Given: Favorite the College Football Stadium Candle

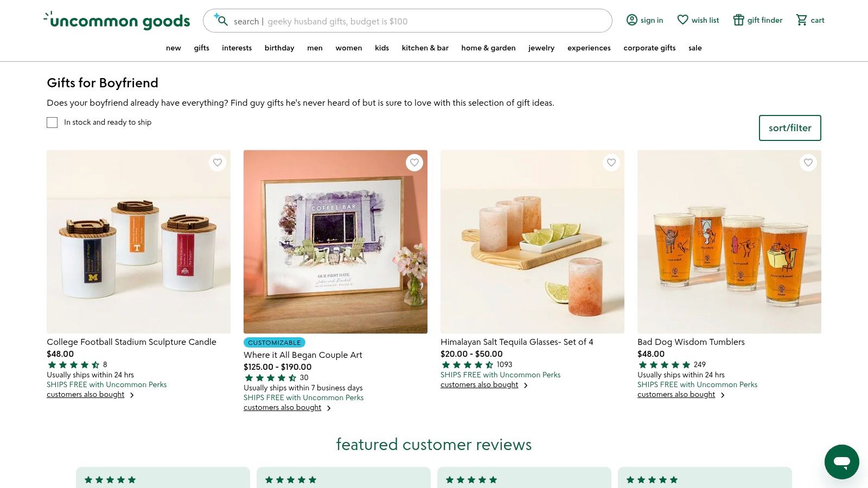Looking at the screenshot, I should tap(218, 162).
